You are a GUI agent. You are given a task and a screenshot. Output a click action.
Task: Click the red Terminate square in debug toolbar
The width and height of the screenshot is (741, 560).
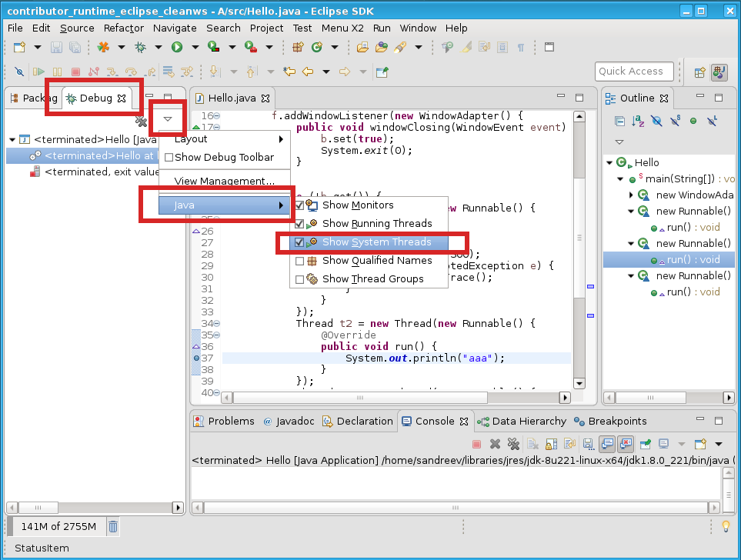pos(75,72)
